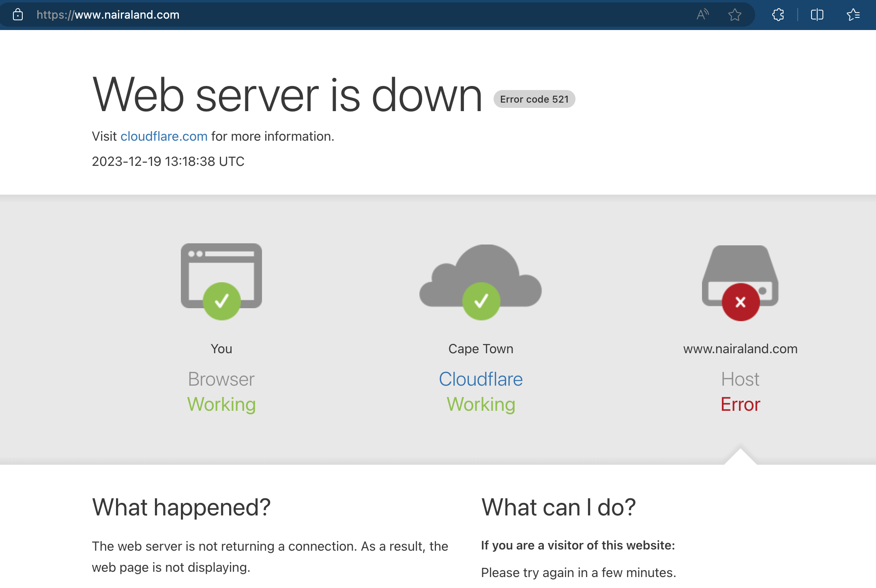Click the red X error badge
Viewport: 876px width, 588px height.
(x=741, y=302)
